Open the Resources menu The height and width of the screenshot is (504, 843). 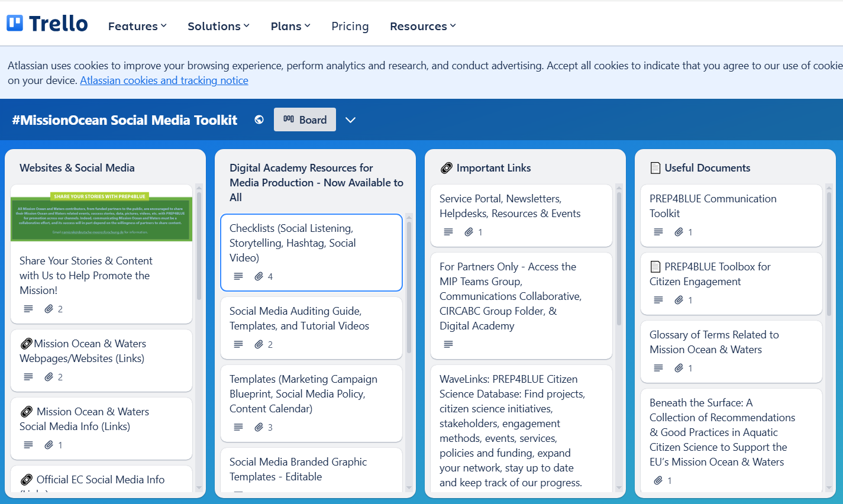tap(422, 26)
